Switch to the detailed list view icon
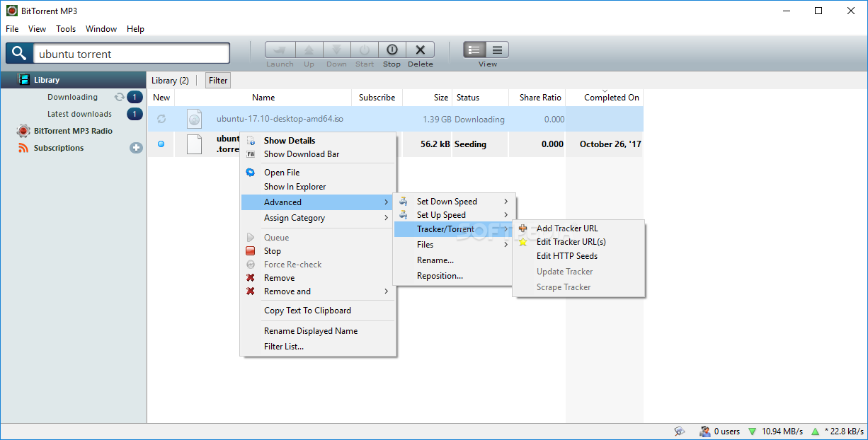 (497, 50)
